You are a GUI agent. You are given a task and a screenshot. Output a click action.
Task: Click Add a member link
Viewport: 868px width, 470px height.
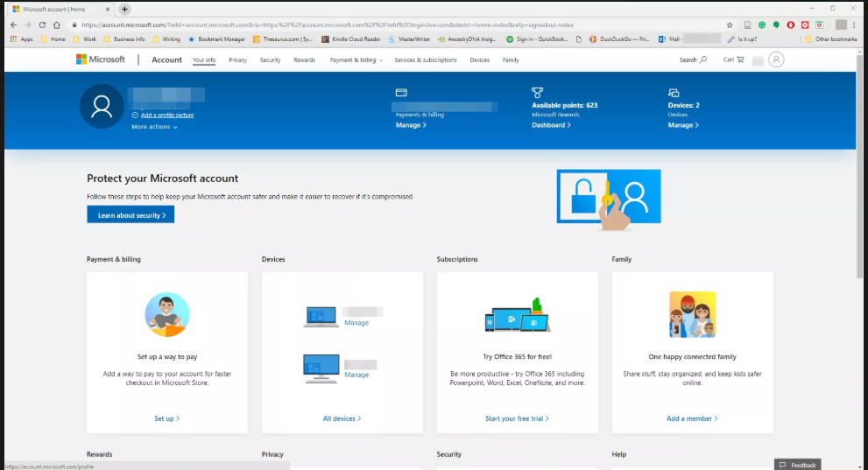[x=692, y=418]
